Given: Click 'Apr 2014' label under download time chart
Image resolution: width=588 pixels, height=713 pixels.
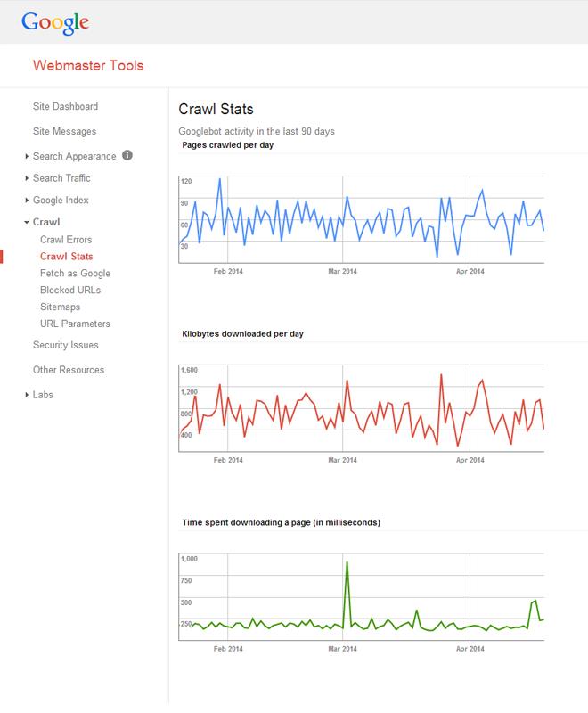Looking at the screenshot, I should (470, 649).
